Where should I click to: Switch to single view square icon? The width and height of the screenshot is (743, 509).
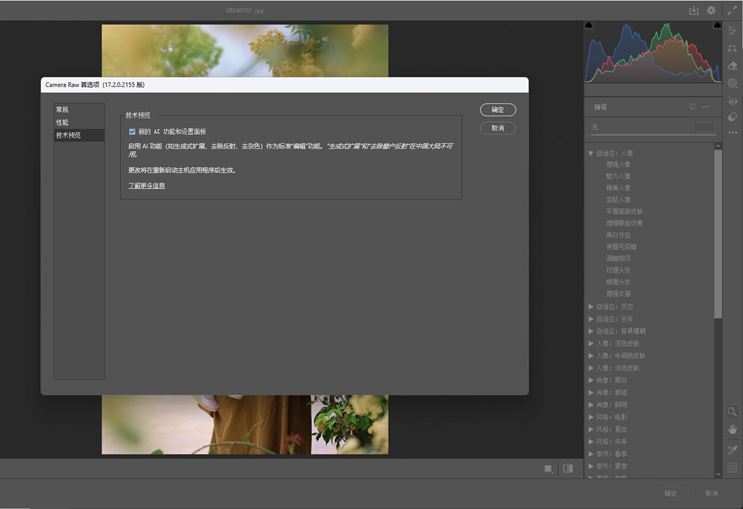(548, 469)
